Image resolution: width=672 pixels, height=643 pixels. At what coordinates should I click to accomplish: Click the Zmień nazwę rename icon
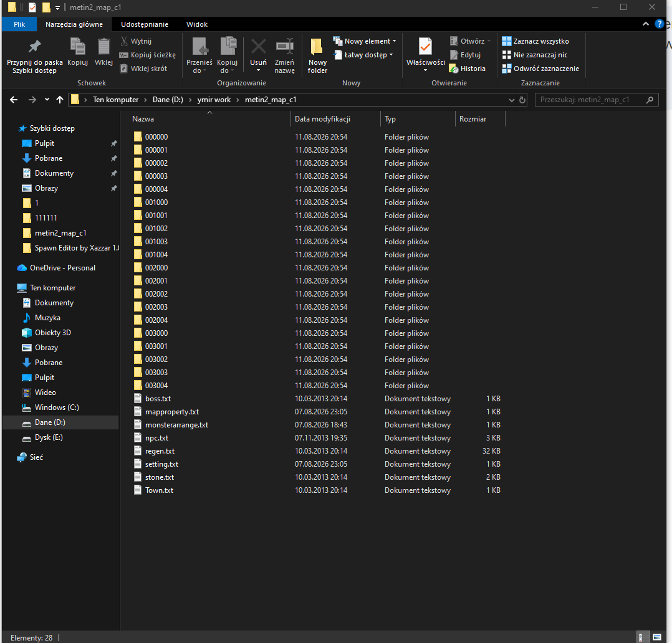click(284, 55)
